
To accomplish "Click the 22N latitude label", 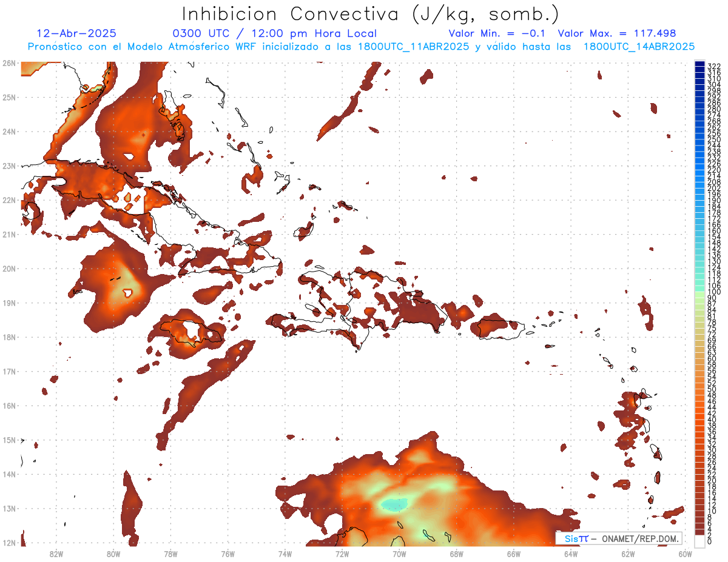I will pyautogui.click(x=8, y=200).
